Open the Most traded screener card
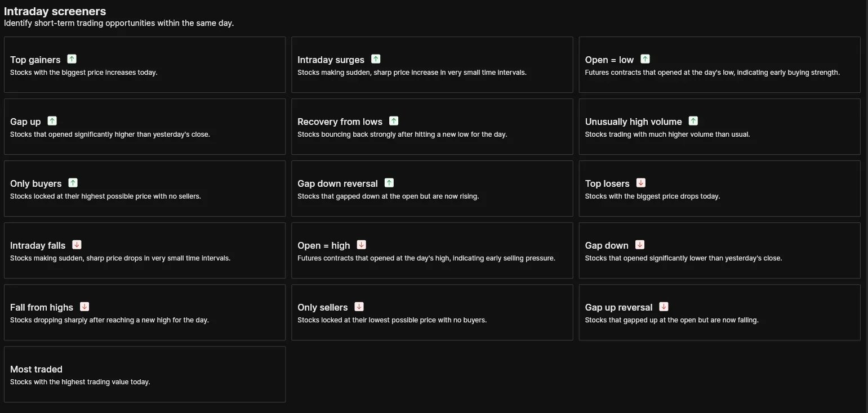868x413 pixels. coord(145,374)
